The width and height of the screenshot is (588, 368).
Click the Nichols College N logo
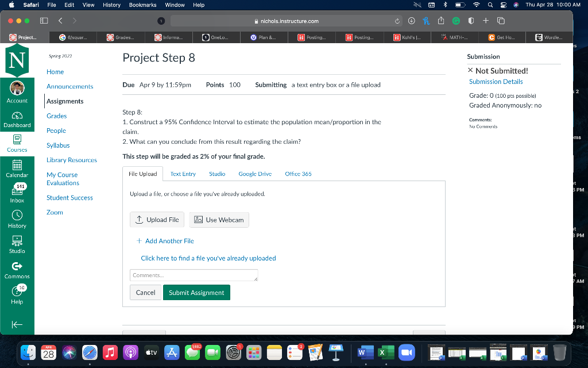click(x=17, y=60)
